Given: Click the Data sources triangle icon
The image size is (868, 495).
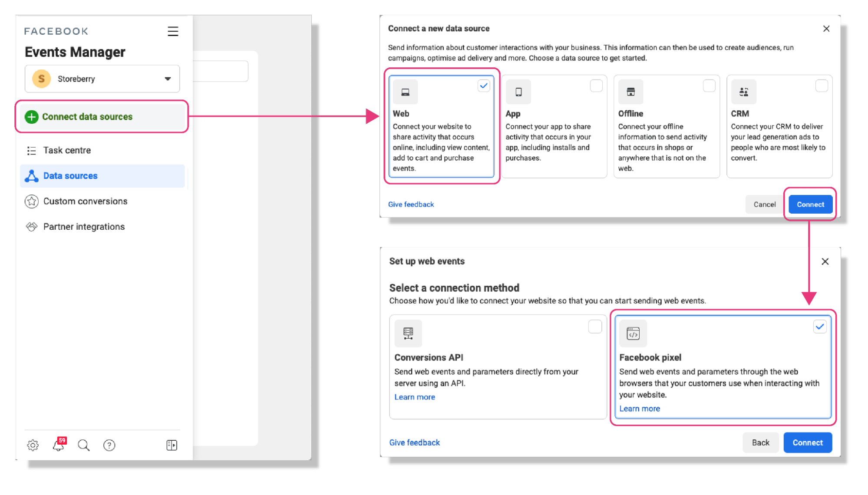Looking at the screenshot, I should [31, 176].
